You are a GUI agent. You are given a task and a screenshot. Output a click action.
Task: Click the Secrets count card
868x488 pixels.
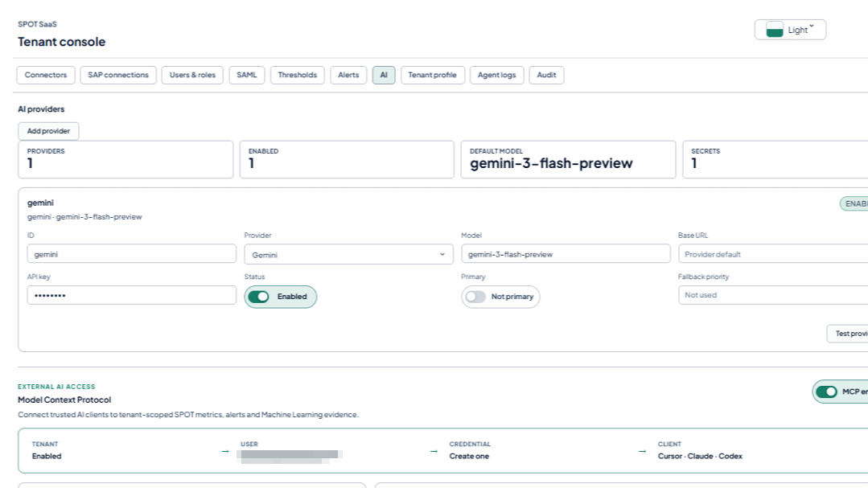775,159
